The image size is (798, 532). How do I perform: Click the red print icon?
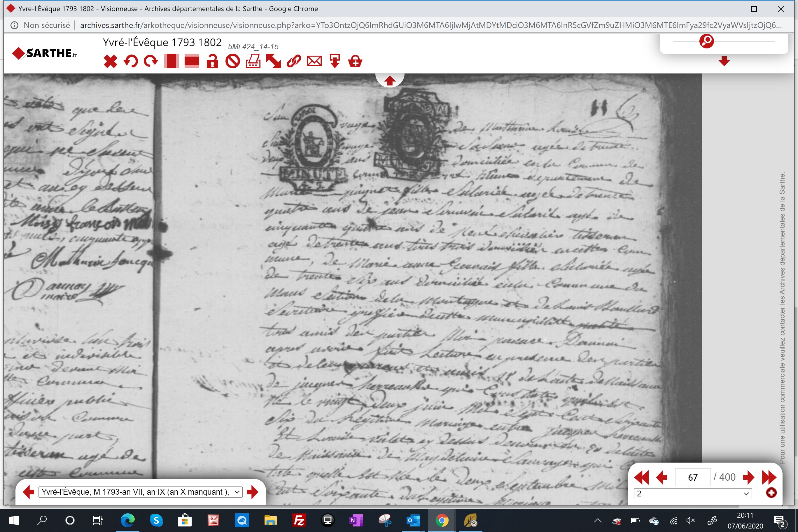tap(253, 62)
